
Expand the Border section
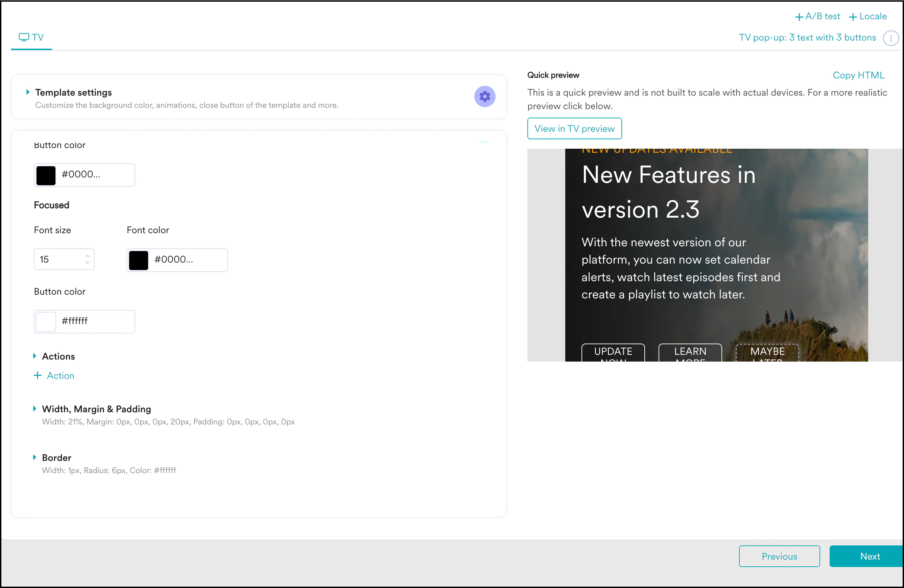[34, 457]
